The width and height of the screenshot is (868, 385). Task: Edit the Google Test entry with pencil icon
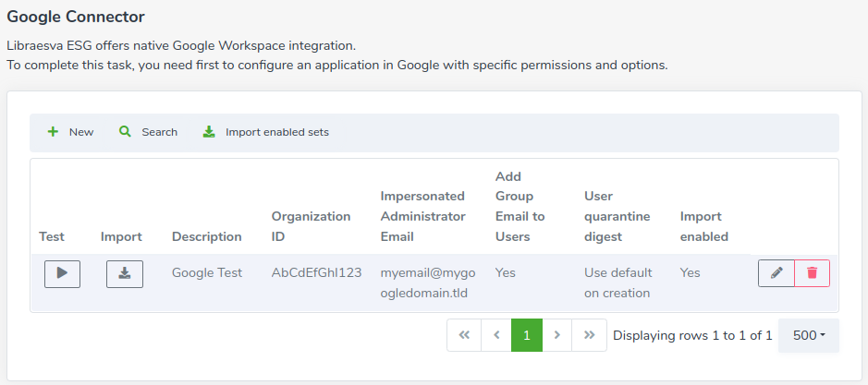click(776, 273)
